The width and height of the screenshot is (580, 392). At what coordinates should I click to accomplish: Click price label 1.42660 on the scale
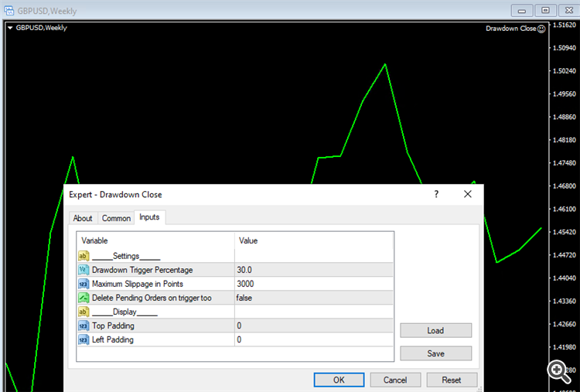(x=564, y=324)
